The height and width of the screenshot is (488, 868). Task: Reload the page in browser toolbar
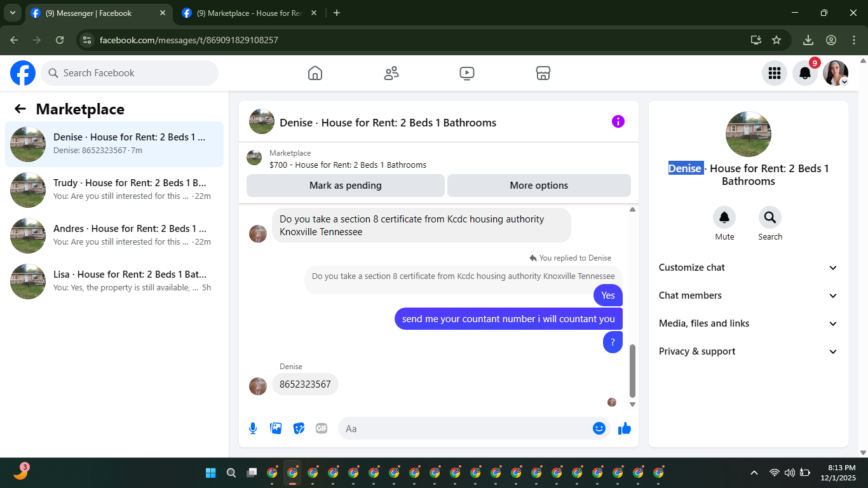60,40
